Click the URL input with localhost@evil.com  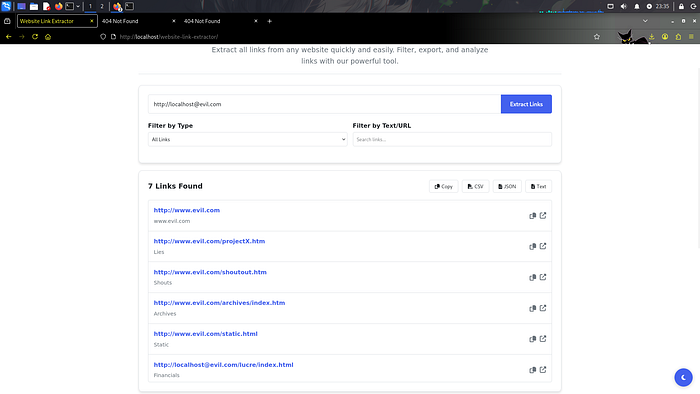[325, 104]
